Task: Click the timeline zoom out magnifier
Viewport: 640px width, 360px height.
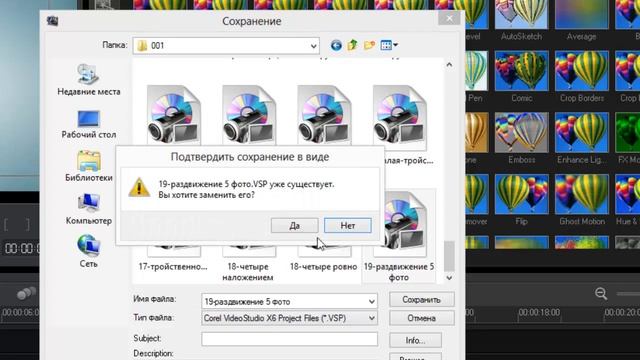Action: pos(601,293)
